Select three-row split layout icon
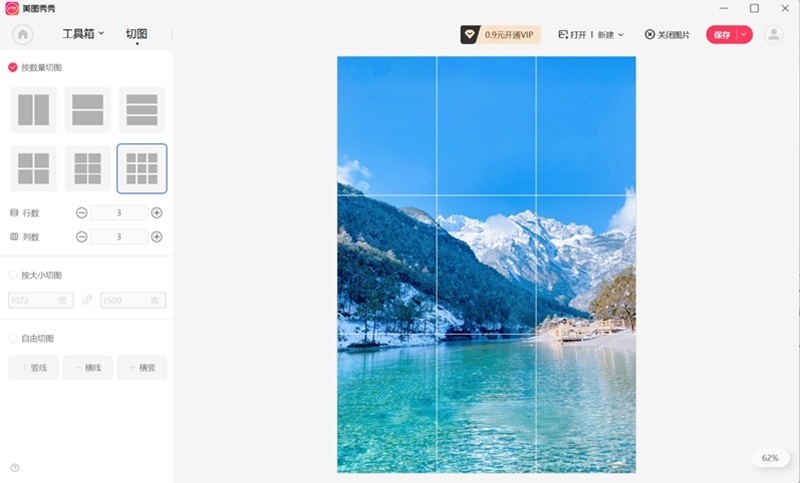This screenshot has width=800, height=483. pyautogui.click(x=142, y=110)
